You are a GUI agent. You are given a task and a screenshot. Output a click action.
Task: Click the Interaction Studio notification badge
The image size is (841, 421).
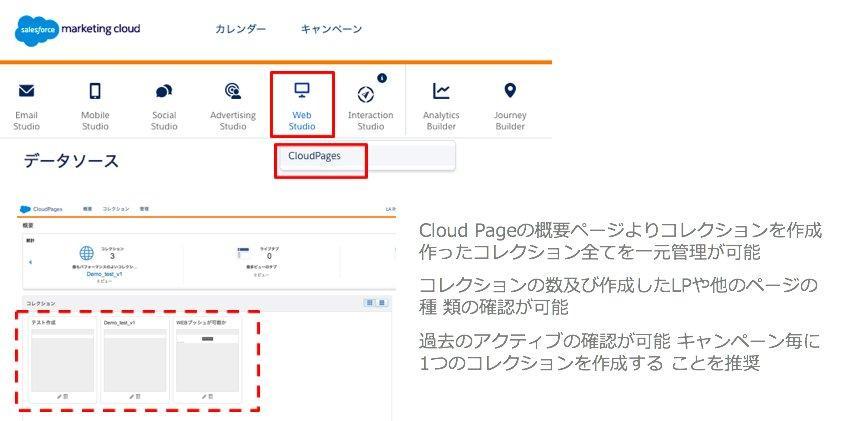pos(382,78)
